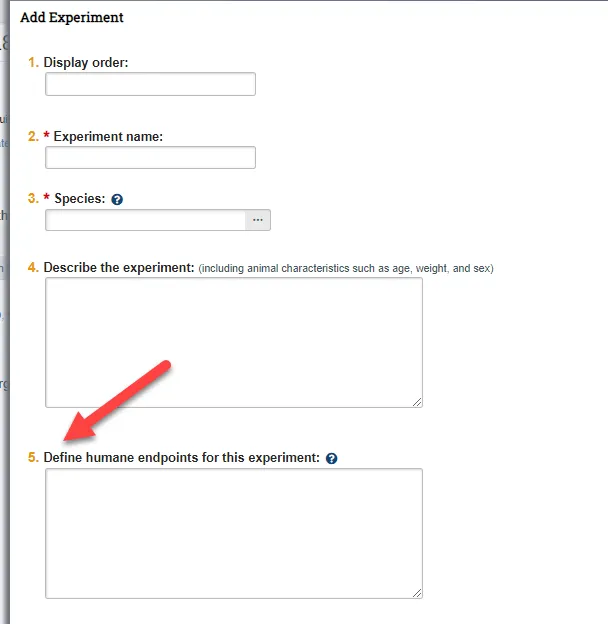Select the Species text box

(x=145, y=220)
